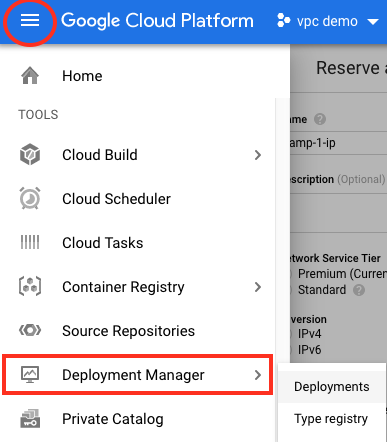This screenshot has width=387, height=442.
Task: Select the Premium network tier radio
Action: 291,274
